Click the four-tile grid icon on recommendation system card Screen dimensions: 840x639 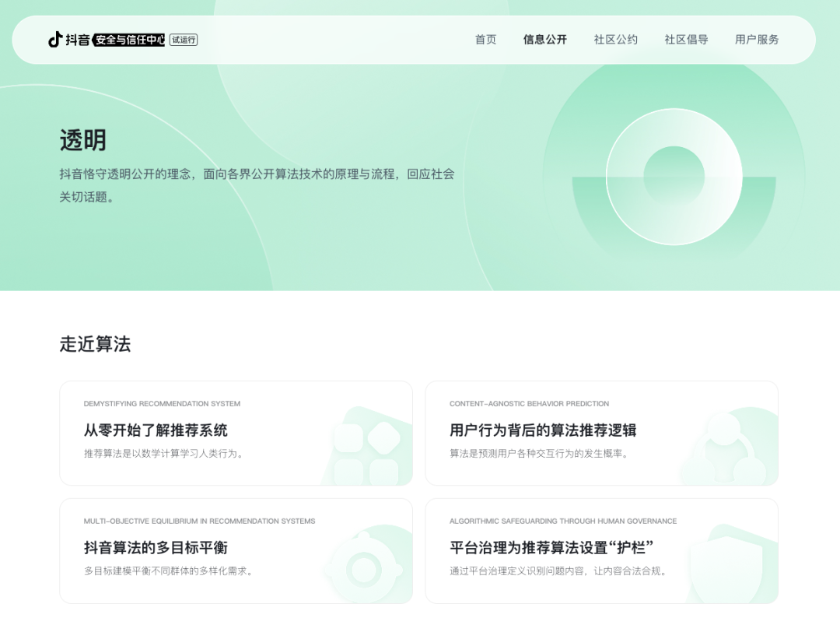(367, 452)
